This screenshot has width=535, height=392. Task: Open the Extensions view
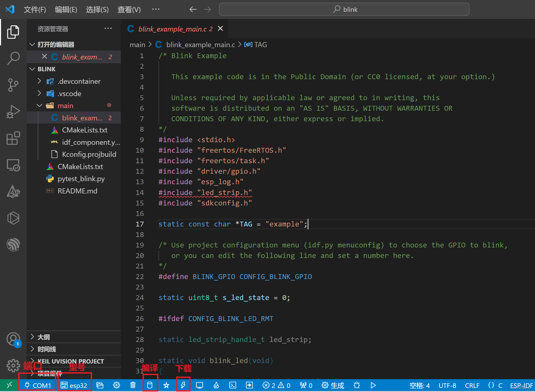click(x=13, y=138)
